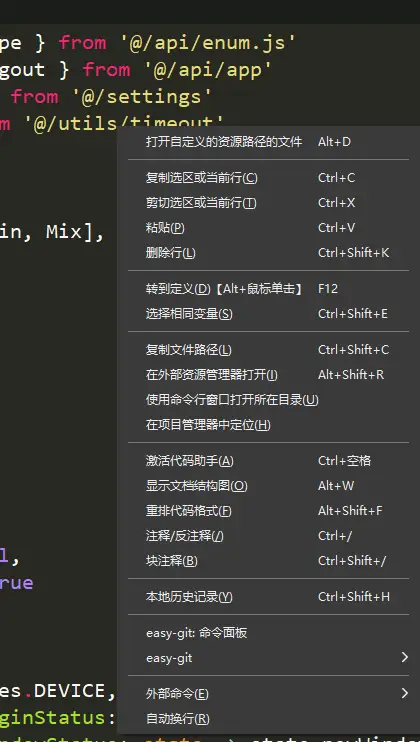Screen dimensions: 420x742
Task: Toggle 自动换行 word wrap option
Action: pyautogui.click(x=268, y=718)
